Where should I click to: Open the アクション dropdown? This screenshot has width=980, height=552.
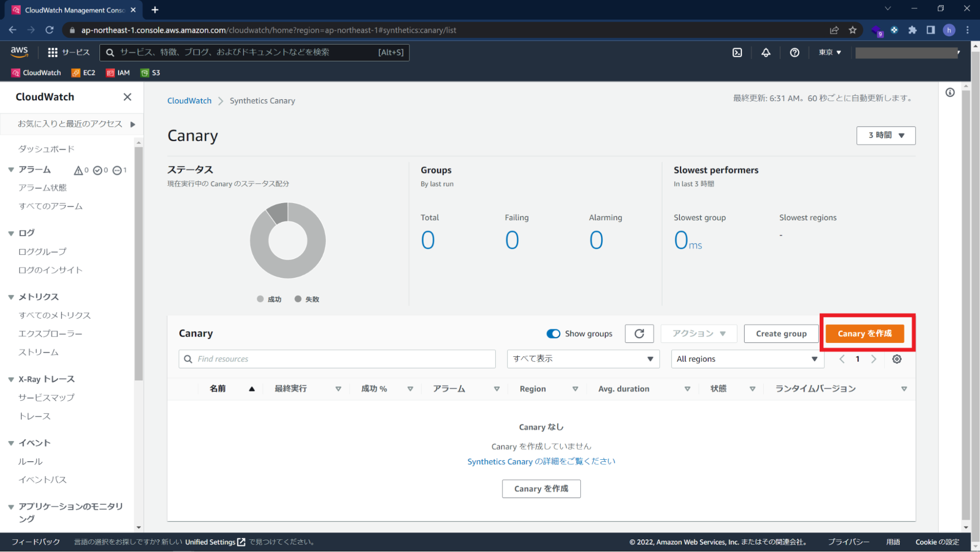[x=699, y=334]
